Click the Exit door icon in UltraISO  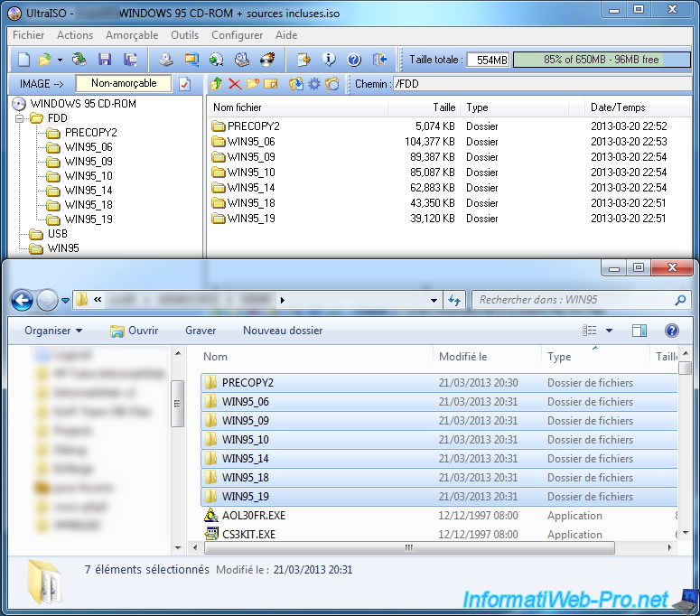(379, 60)
